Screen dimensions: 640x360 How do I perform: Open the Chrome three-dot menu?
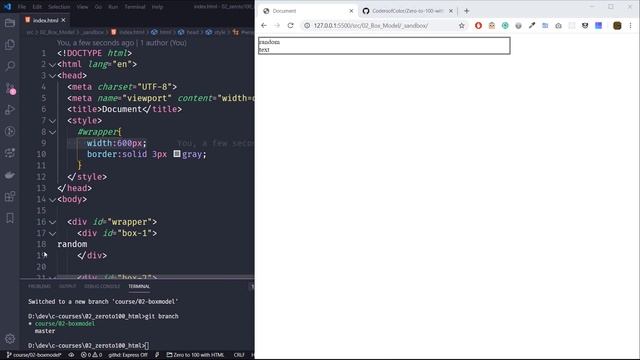coord(630,25)
